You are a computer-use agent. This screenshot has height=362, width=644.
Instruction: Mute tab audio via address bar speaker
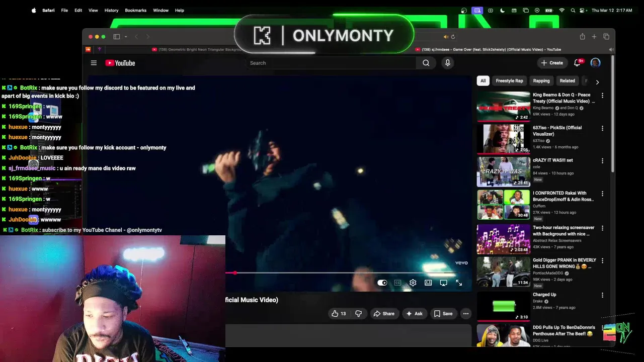446,37
